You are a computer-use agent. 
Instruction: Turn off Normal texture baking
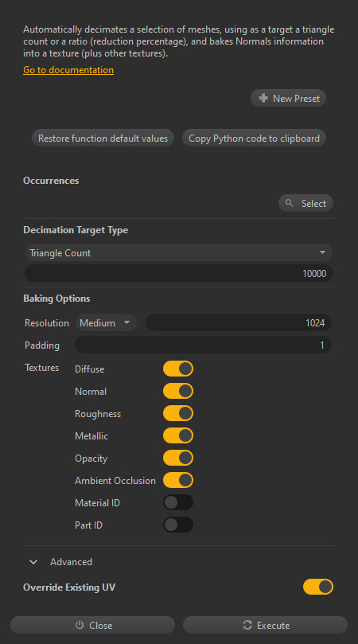[x=178, y=391]
